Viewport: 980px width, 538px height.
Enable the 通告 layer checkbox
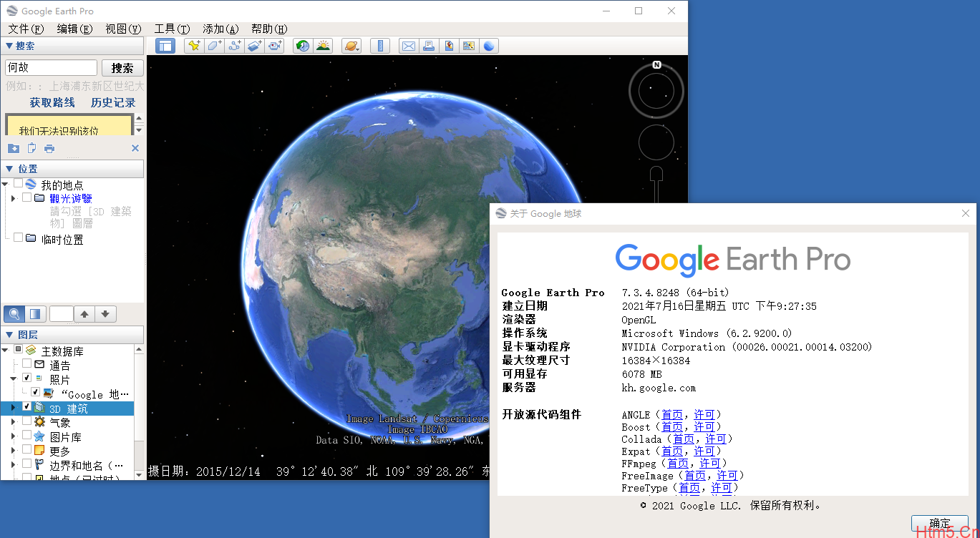click(x=26, y=363)
